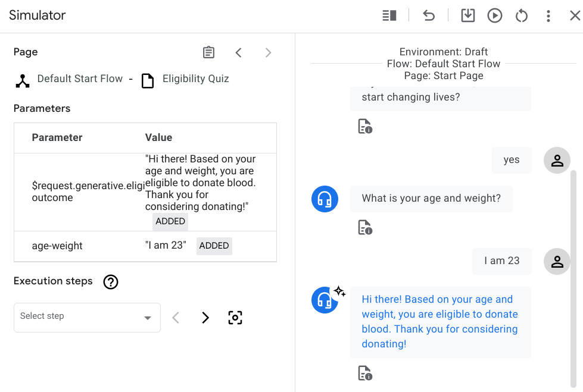Image resolution: width=583 pixels, height=392 pixels.
Task: Expand the Select step dropdown
Action: 87,317
